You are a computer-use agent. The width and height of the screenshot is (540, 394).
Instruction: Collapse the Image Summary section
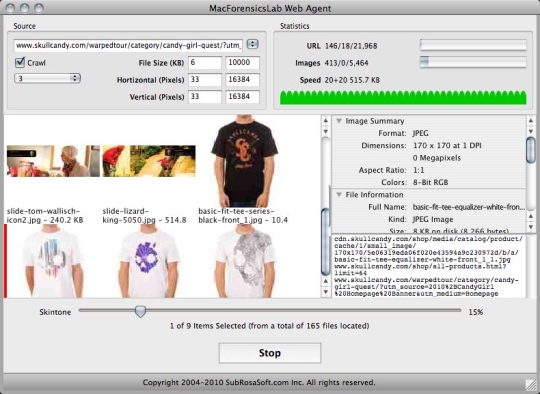[339, 121]
